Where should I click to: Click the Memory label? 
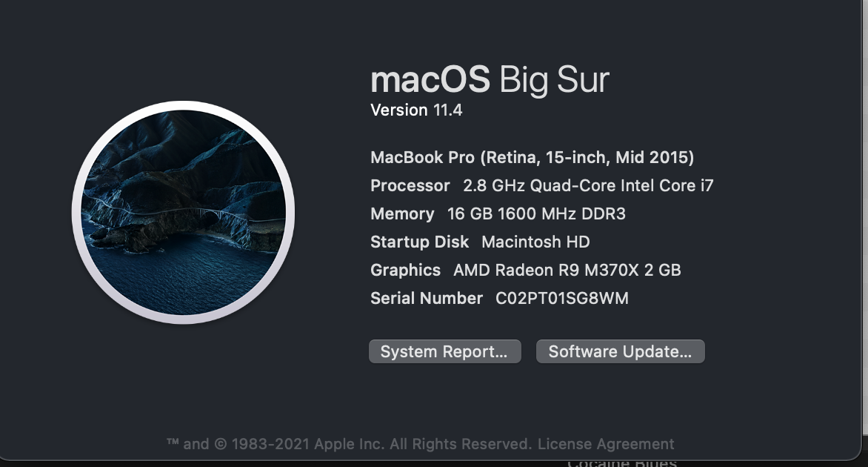point(402,213)
